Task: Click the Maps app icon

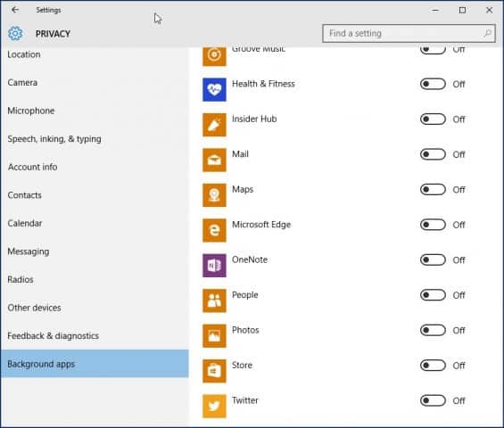Action: click(x=214, y=195)
